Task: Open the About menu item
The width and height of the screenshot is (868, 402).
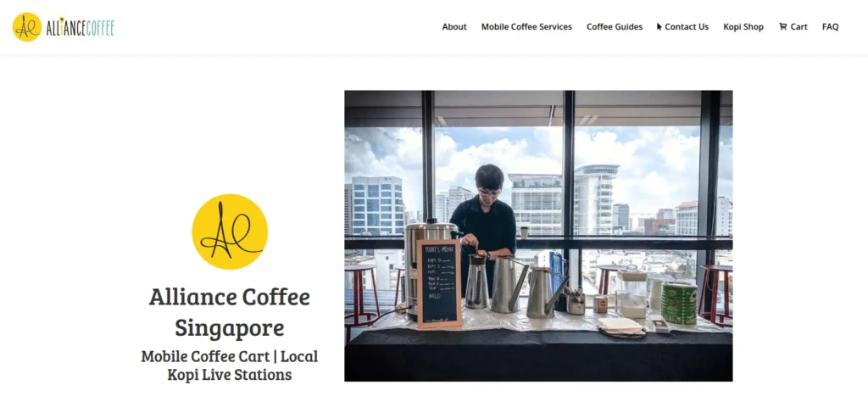Action: (454, 26)
